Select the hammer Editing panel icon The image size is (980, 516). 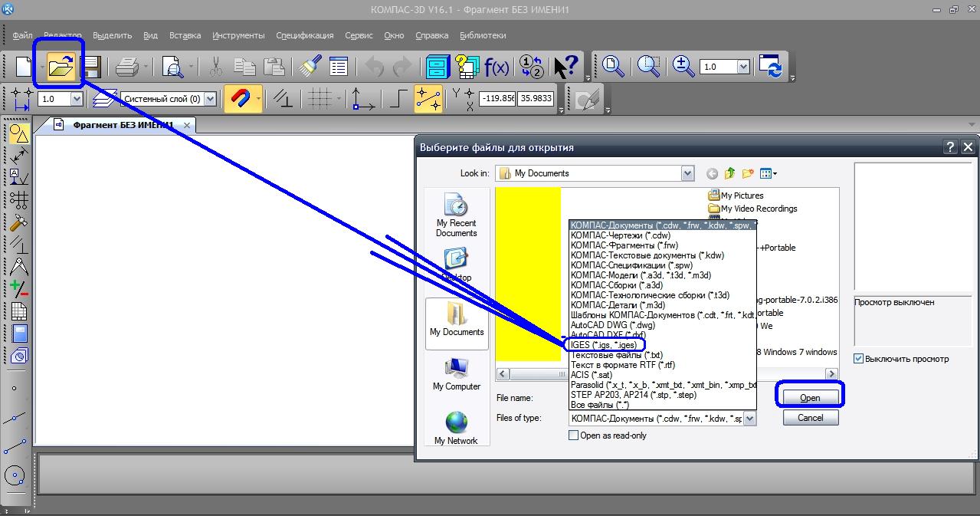tap(18, 222)
